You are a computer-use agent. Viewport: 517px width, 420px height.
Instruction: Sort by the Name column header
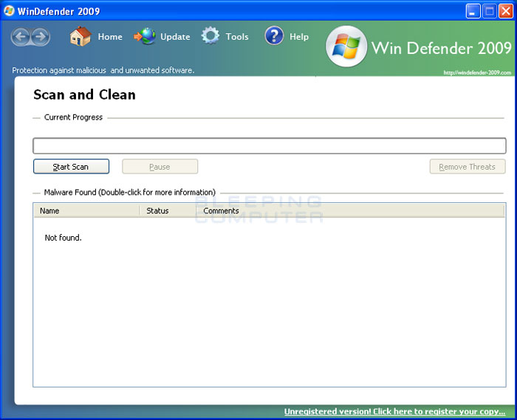click(86, 210)
